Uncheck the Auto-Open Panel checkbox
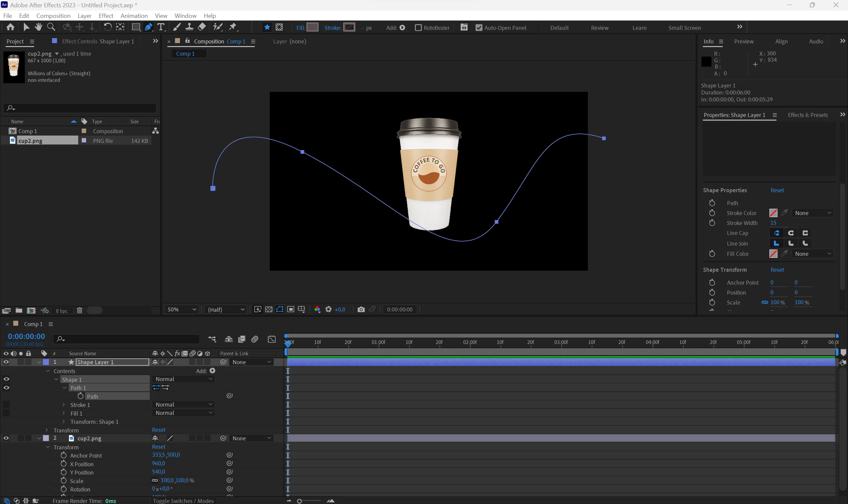The width and height of the screenshot is (848, 504). coord(479,28)
